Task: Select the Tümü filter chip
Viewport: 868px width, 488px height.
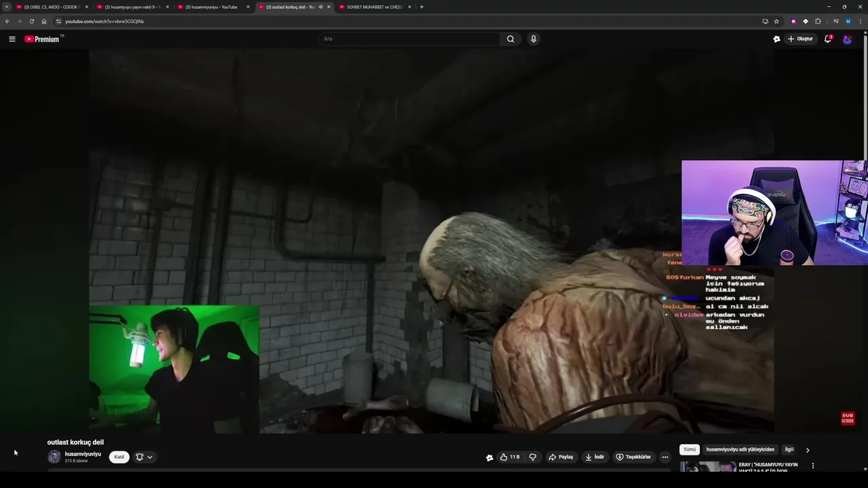Action: (x=690, y=449)
